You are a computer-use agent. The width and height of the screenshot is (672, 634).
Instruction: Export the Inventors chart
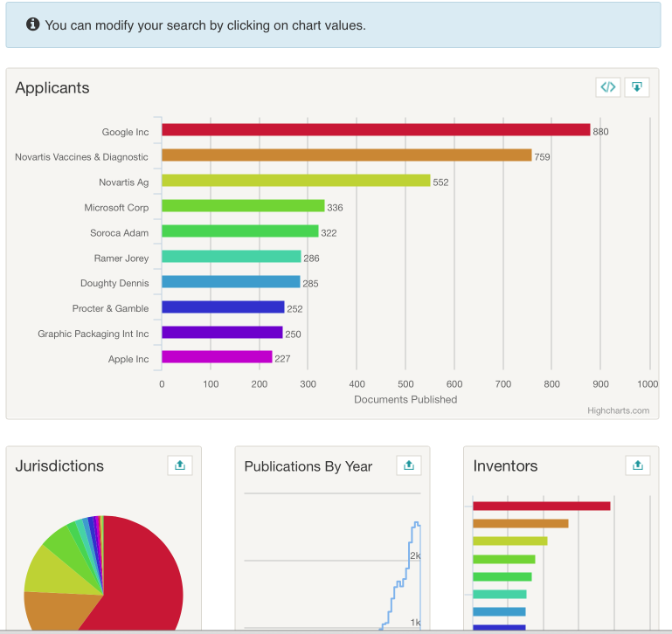pos(638,465)
